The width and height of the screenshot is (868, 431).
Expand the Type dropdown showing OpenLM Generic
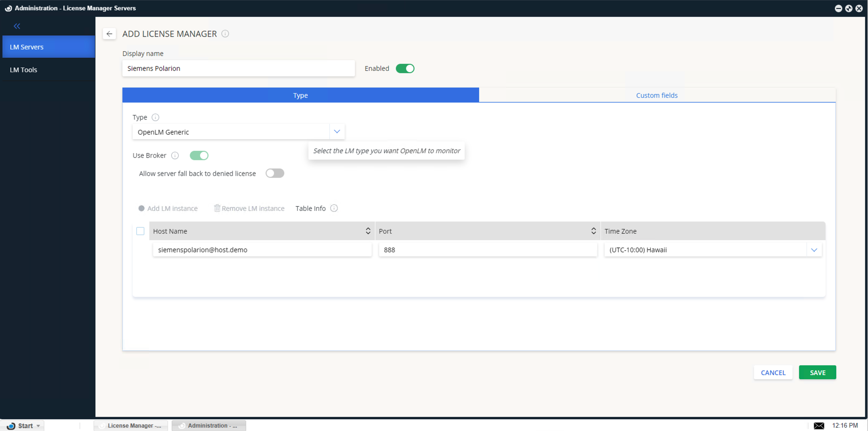pos(337,132)
